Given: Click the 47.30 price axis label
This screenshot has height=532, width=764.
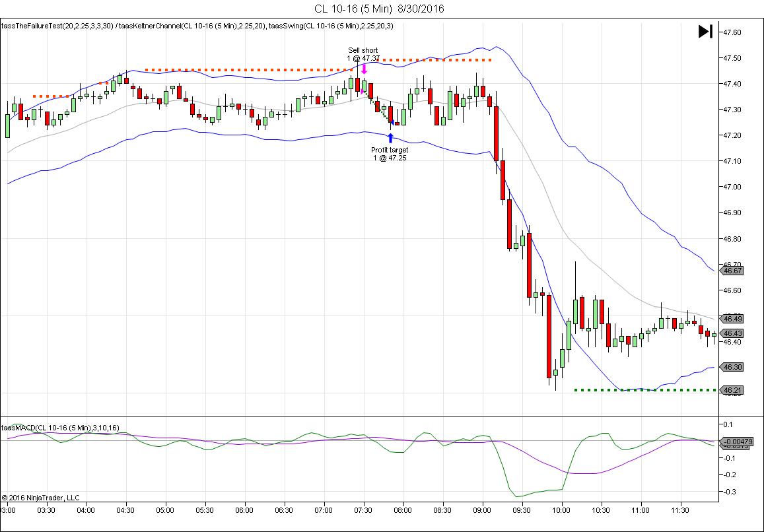Looking at the screenshot, I should pyautogui.click(x=732, y=110).
